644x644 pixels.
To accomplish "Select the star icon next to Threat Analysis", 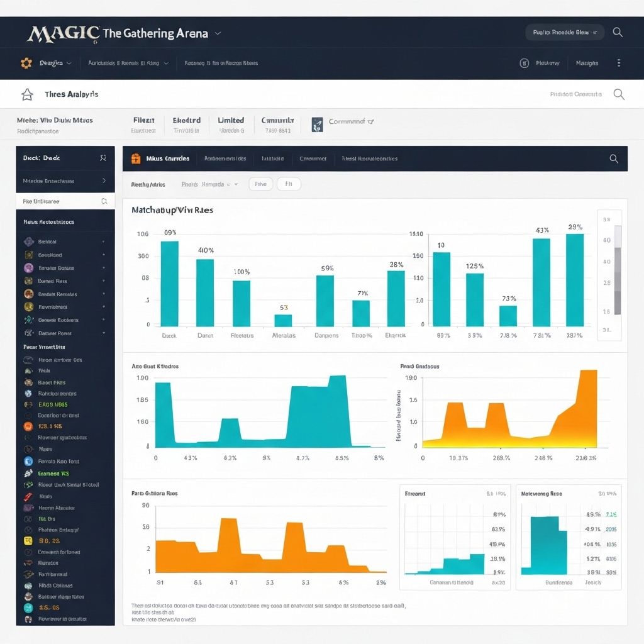I will 26,94.
